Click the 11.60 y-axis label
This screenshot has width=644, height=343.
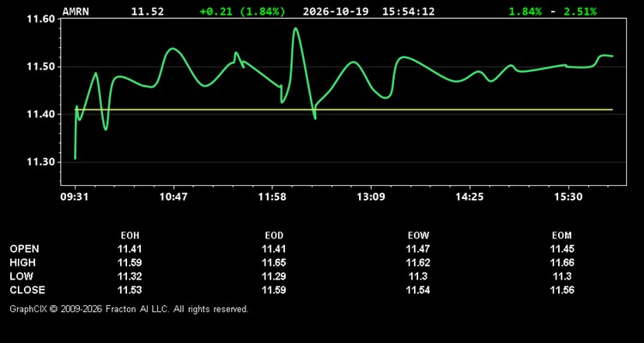pos(40,19)
